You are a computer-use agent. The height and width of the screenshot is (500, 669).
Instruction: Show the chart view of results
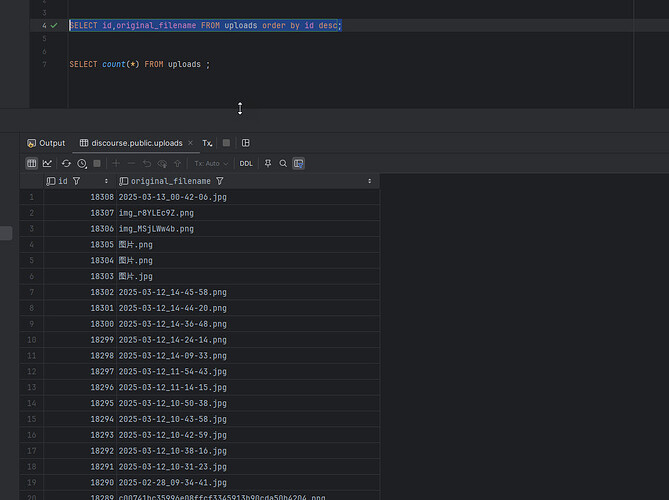pyautogui.click(x=47, y=163)
